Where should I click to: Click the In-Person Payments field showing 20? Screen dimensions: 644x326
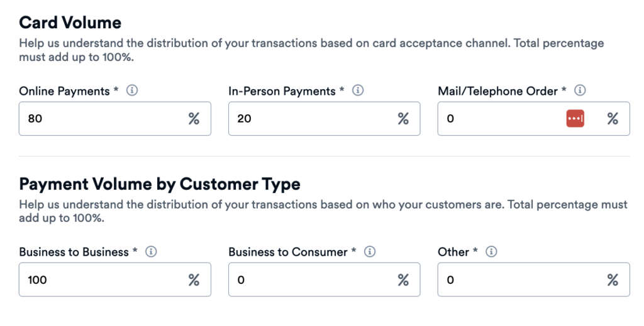(308, 119)
